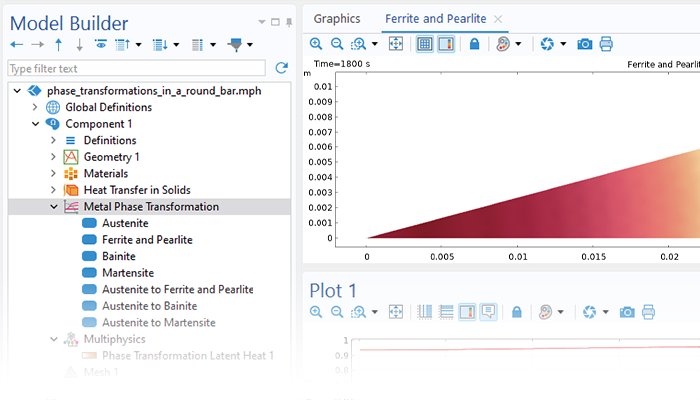Click the Show More Options eye icon
700x400 pixels.
[x=101, y=44]
